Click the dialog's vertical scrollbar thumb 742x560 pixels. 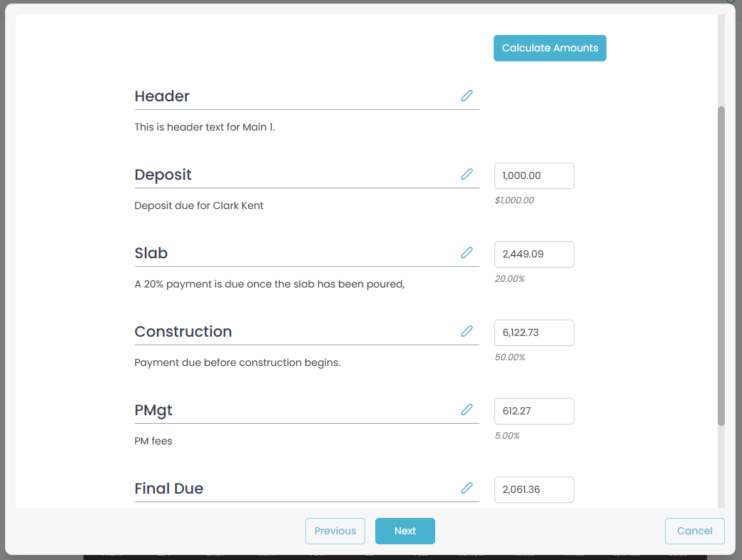[721, 265]
